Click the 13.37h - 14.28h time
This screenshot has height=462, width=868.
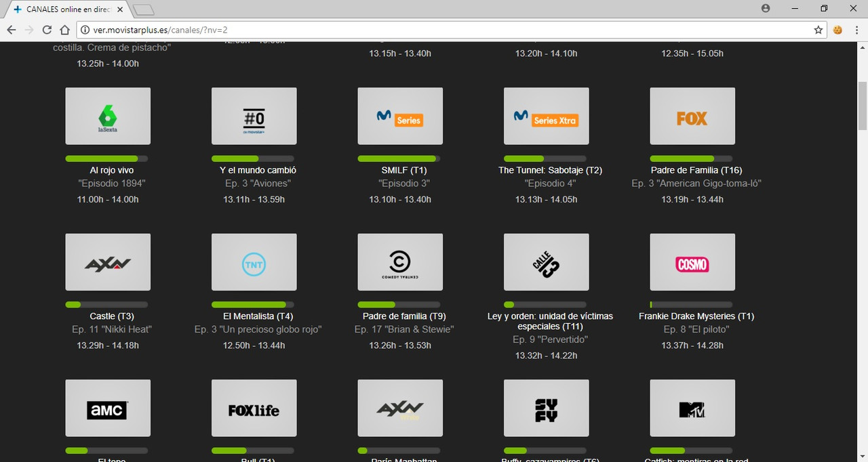click(692, 345)
